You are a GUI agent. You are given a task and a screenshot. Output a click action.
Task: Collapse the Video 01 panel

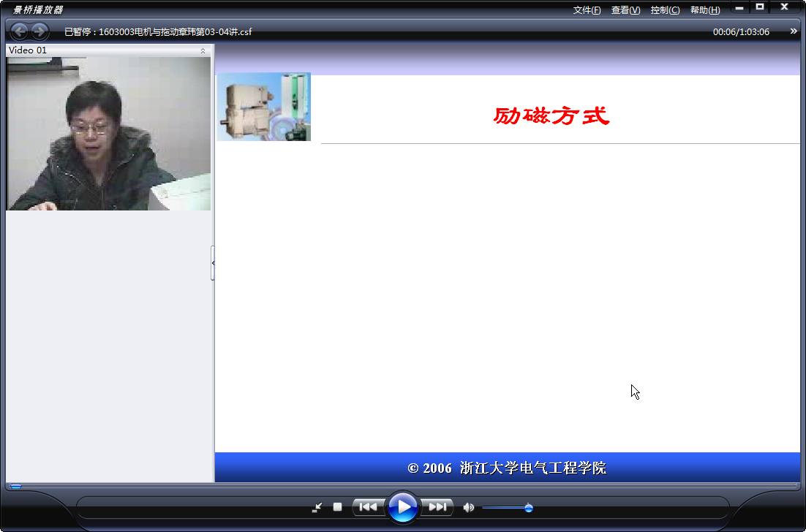point(203,51)
